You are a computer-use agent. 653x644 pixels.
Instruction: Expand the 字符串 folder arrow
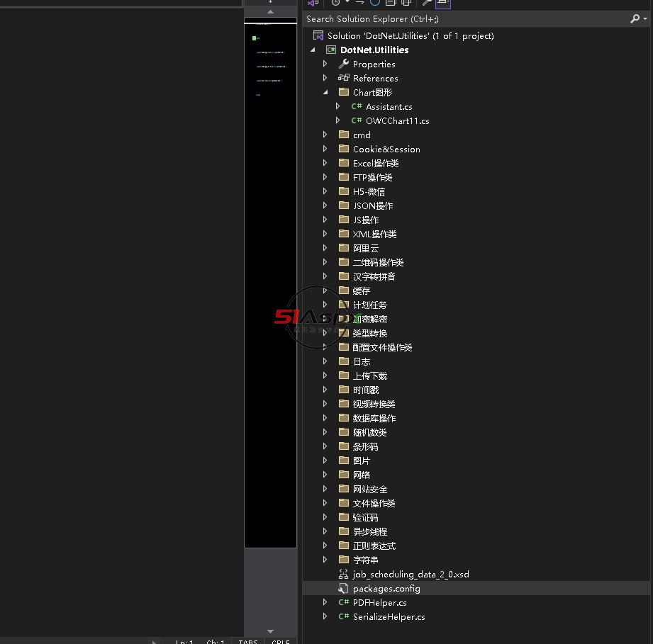coord(325,560)
